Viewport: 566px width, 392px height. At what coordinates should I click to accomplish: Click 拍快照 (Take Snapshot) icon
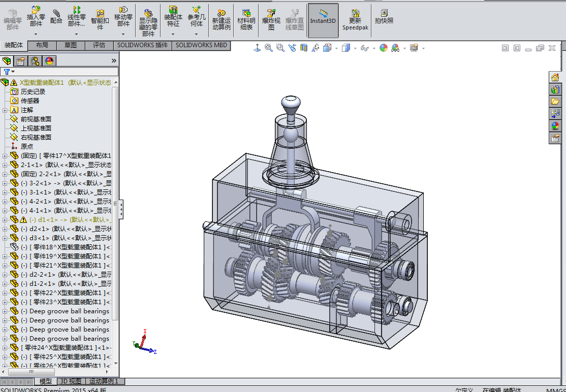tap(384, 17)
